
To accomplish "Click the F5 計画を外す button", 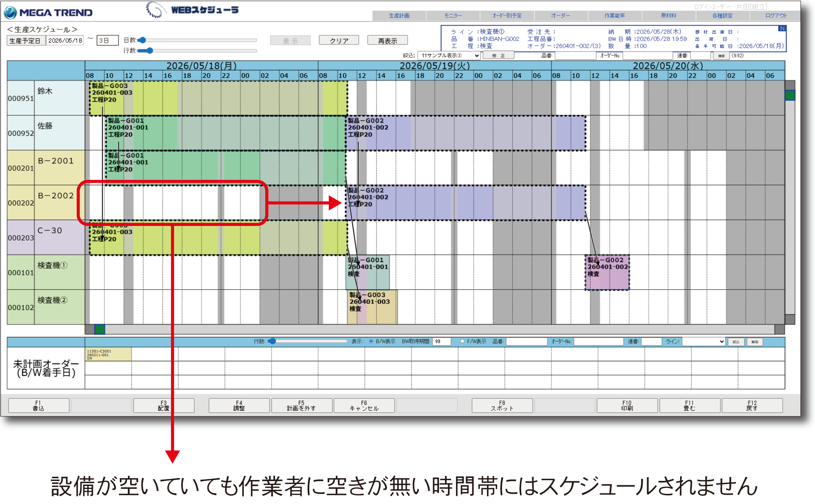I will click(x=301, y=405).
